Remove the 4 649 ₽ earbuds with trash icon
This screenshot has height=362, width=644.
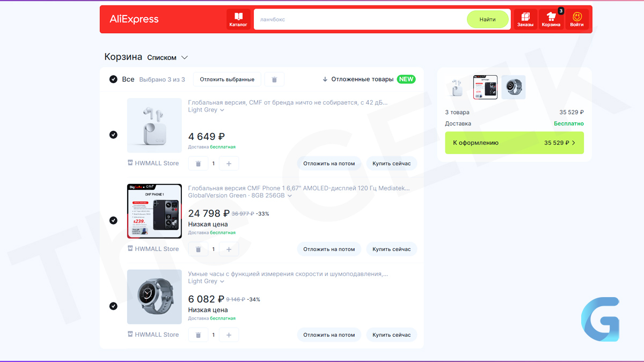pos(198,164)
